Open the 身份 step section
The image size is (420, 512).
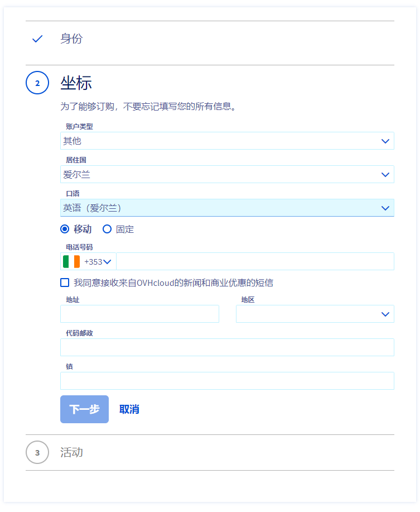point(71,39)
